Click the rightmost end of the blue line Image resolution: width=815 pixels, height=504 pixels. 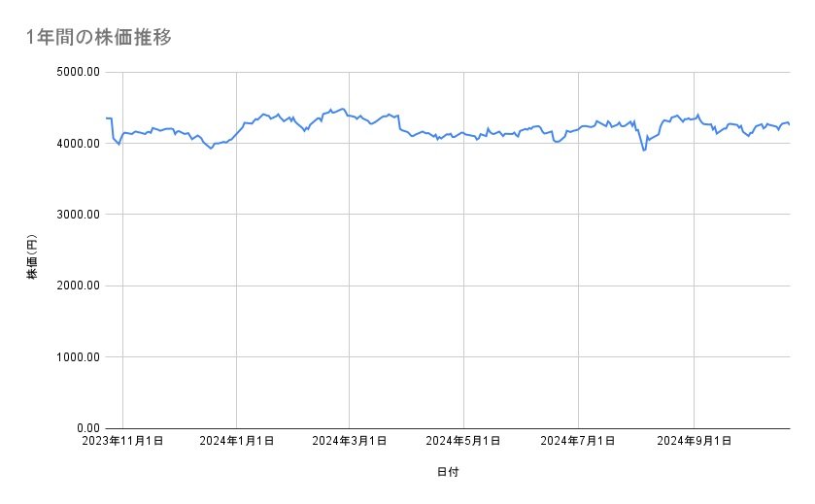[789, 124]
